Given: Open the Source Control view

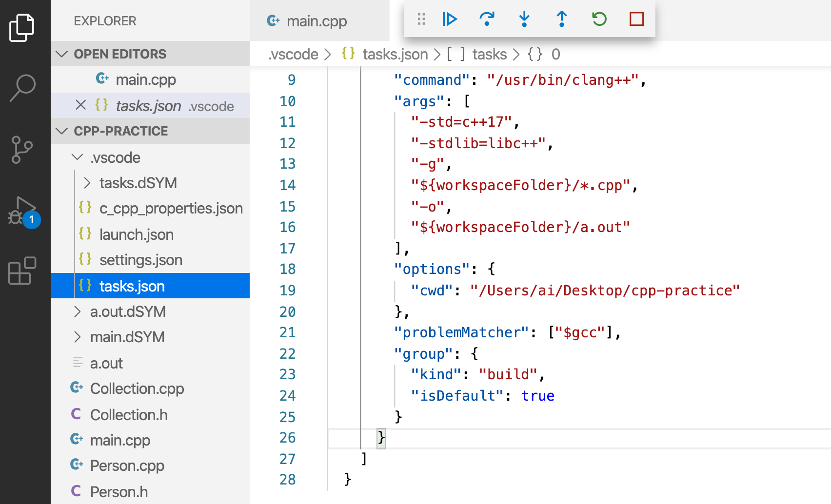Looking at the screenshot, I should point(22,150).
